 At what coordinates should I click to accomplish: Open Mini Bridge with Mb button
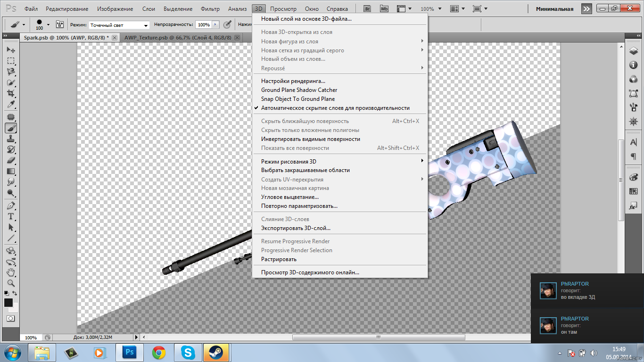[384, 8]
